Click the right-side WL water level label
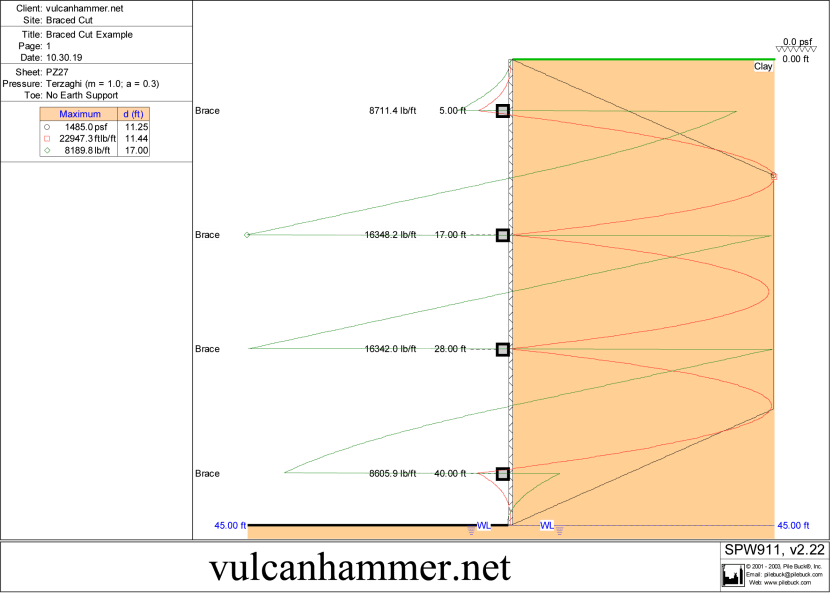This screenshot has width=840, height=601. [x=547, y=525]
